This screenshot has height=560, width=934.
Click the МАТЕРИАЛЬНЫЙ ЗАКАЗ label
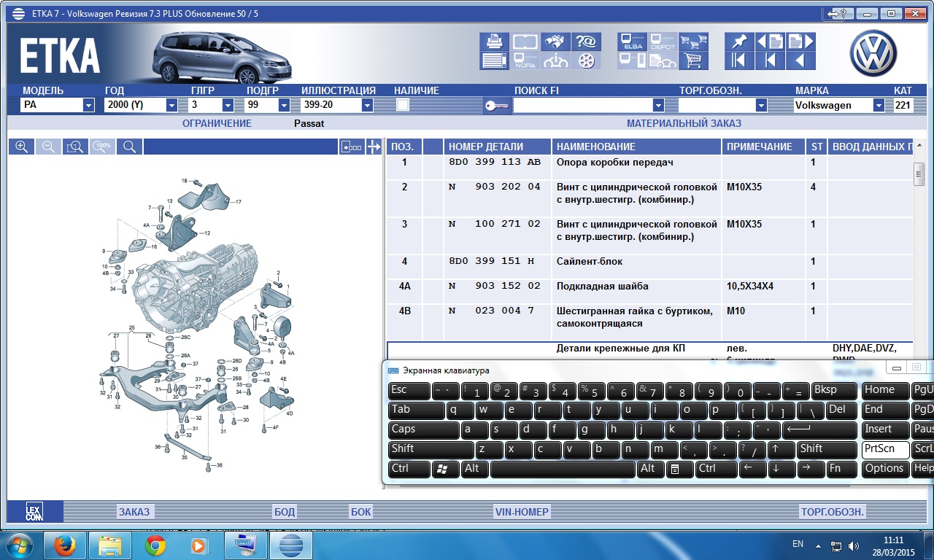click(x=684, y=123)
